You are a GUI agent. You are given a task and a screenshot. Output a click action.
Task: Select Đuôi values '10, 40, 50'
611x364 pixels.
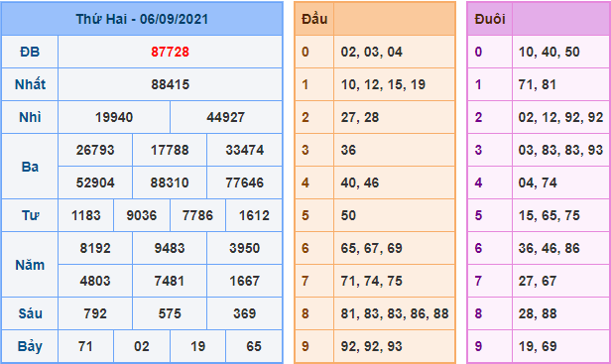pyautogui.click(x=550, y=52)
